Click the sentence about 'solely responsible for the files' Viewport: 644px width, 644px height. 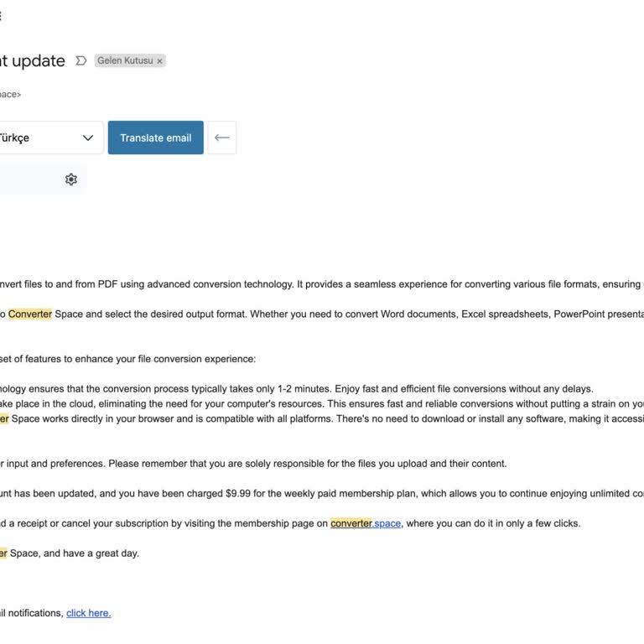point(308,463)
